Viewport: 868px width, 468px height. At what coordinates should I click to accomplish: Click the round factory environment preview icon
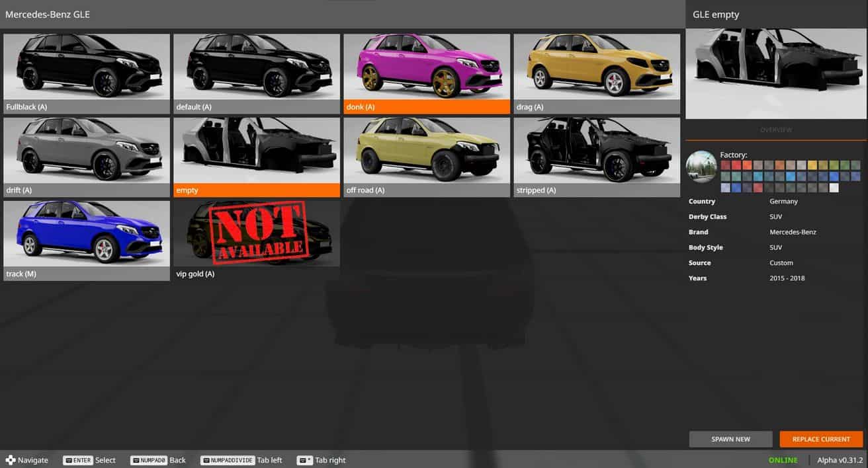701,167
